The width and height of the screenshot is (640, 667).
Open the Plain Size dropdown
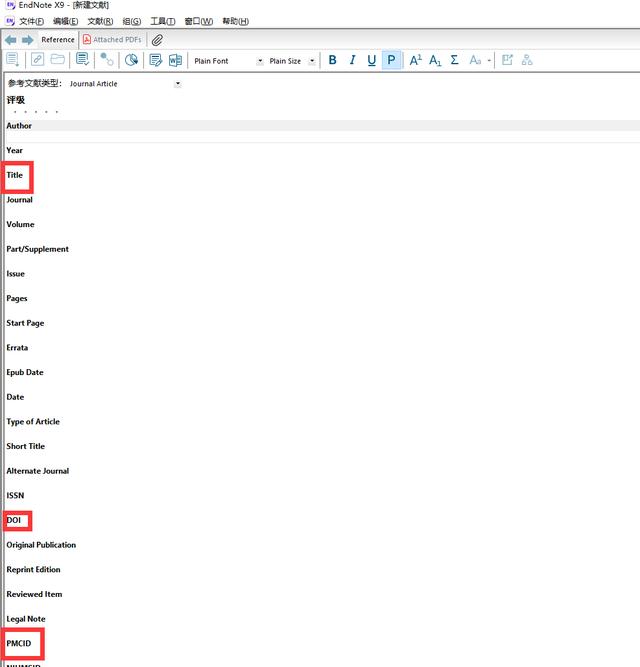[312, 61]
